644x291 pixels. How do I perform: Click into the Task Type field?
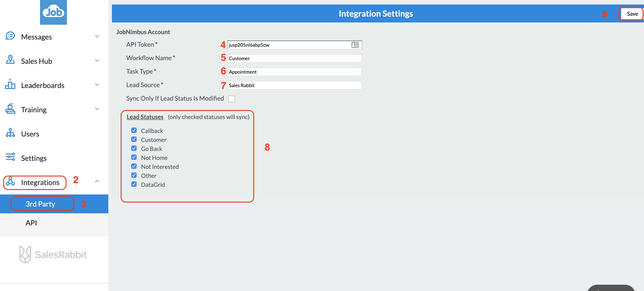pos(295,72)
